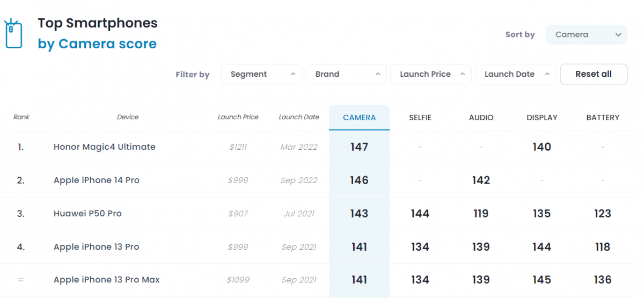The image size is (644, 298).
Task: Click rank number 1.
Action: (x=21, y=147)
